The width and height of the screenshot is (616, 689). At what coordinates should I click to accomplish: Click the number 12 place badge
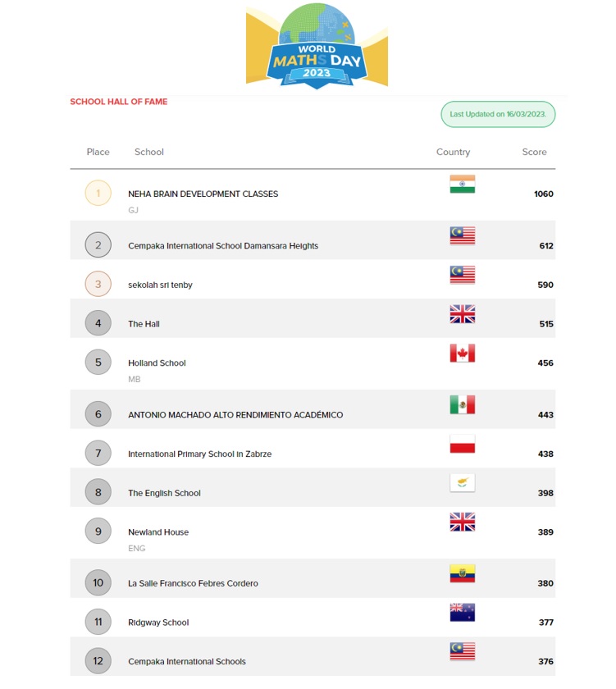pyautogui.click(x=98, y=660)
